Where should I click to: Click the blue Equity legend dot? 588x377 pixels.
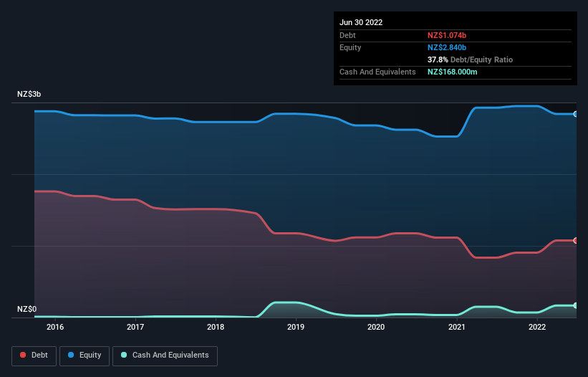[71, 355]
